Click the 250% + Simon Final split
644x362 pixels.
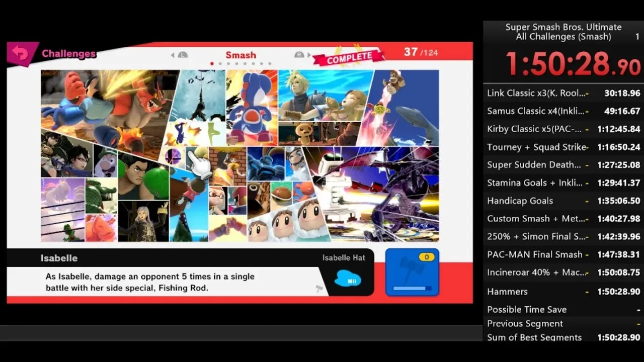[563, 236]
